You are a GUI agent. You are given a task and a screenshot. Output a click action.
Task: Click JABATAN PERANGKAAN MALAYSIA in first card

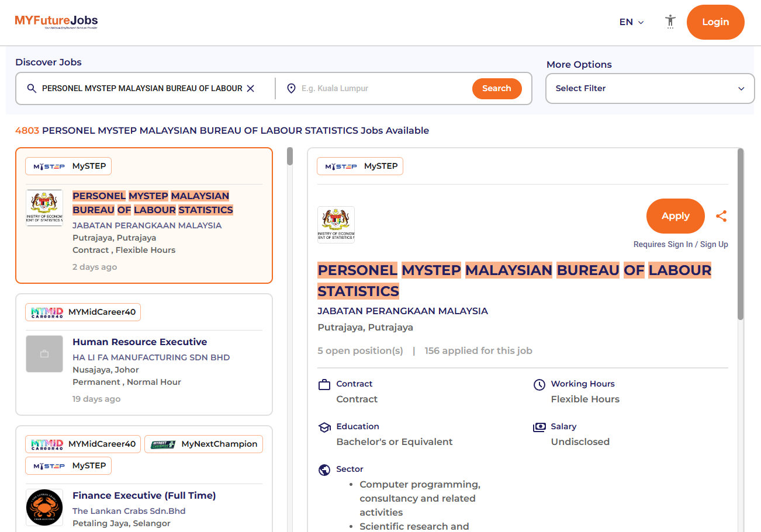pos(147,225)
